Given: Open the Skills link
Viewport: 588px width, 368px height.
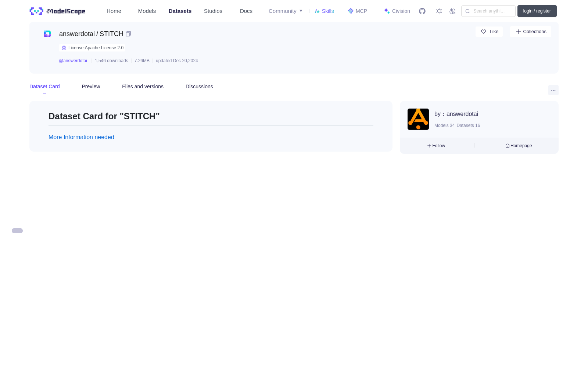Looking at the screenshot, I should click(x=325, y=11).
